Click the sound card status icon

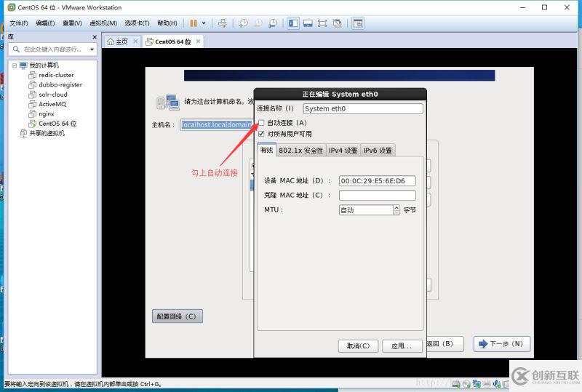coord(497,384)
